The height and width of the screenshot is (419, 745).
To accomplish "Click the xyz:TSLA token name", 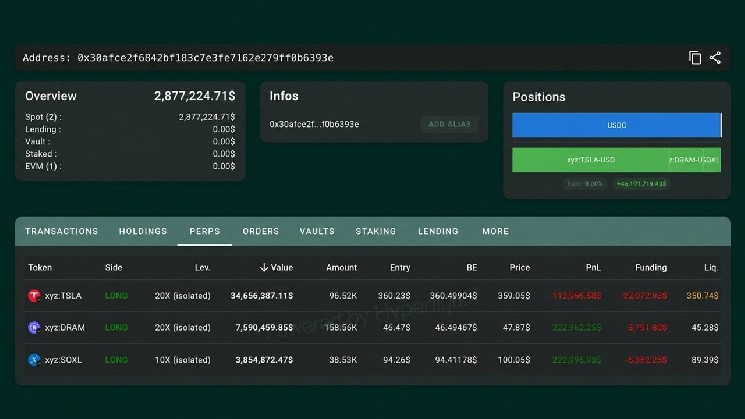I will coord(63,295).
